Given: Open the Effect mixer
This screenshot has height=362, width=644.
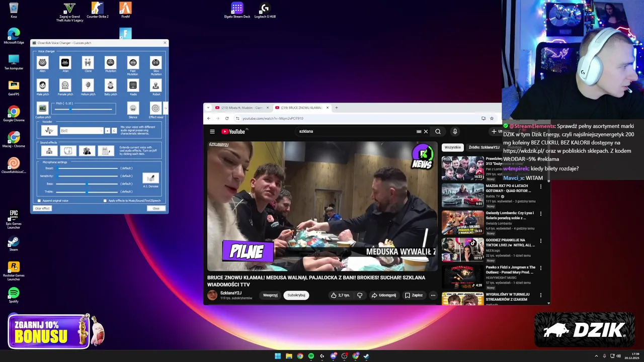Looking at the screenshot, I should pyautogui.click(x=155, y=108).
